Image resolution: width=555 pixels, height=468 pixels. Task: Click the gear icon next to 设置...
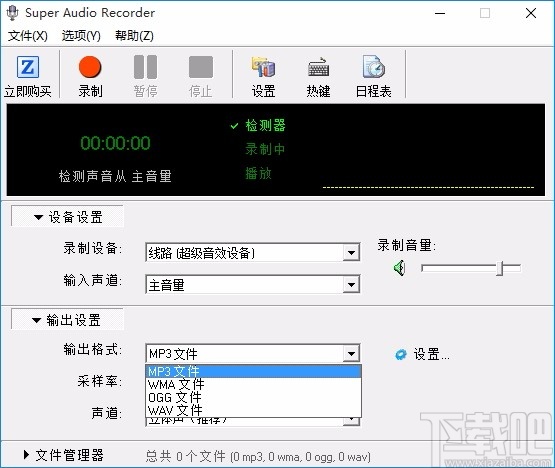pyautogui.click(x=401, y=354)
